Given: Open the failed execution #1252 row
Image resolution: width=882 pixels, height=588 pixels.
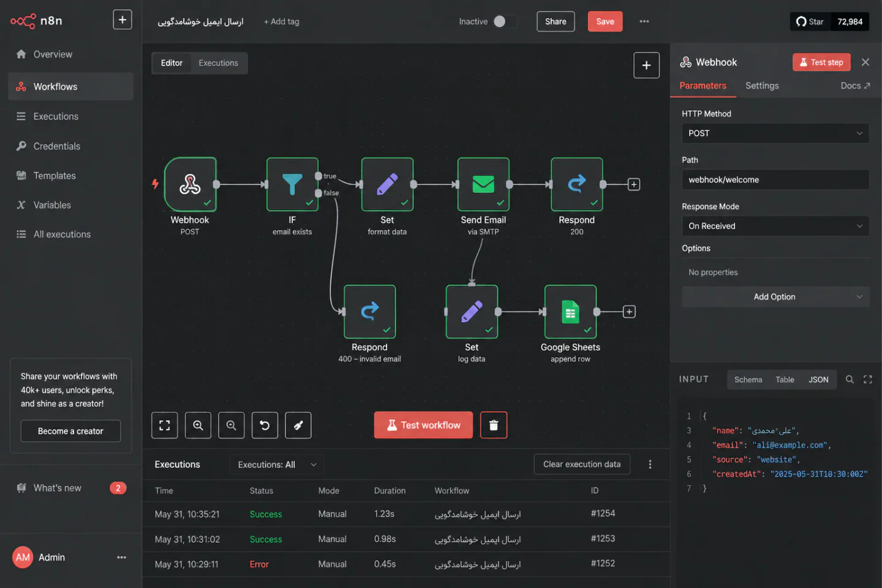Looking at the screenshot, I should pyautogui.click(x=406, y=564).
